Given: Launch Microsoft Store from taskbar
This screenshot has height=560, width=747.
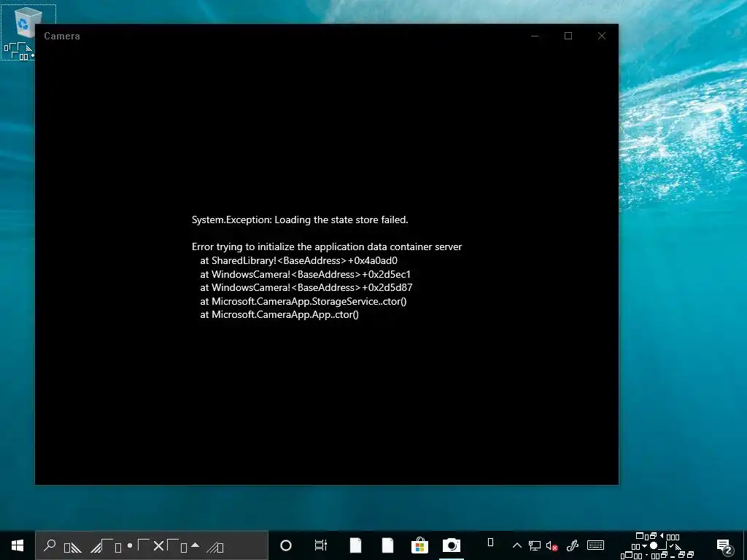Looking at the screenshot, I should click(x=419, y=545).
